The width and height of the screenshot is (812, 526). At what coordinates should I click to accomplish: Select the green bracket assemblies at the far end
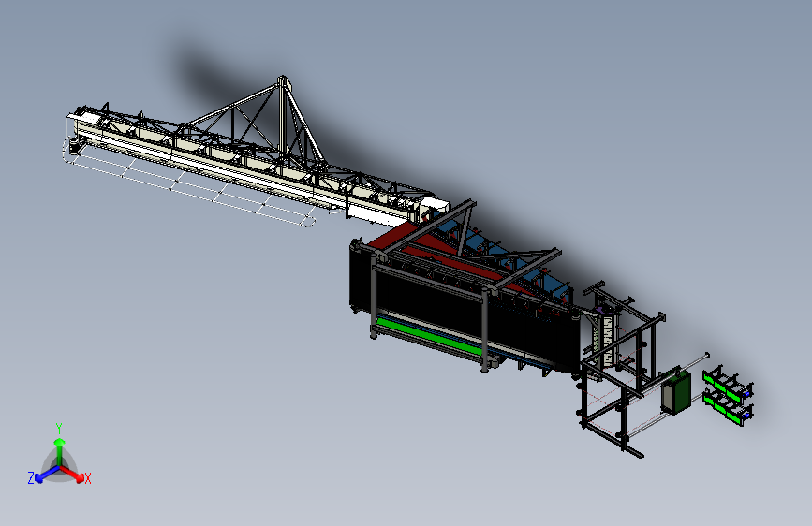(728, 396)
